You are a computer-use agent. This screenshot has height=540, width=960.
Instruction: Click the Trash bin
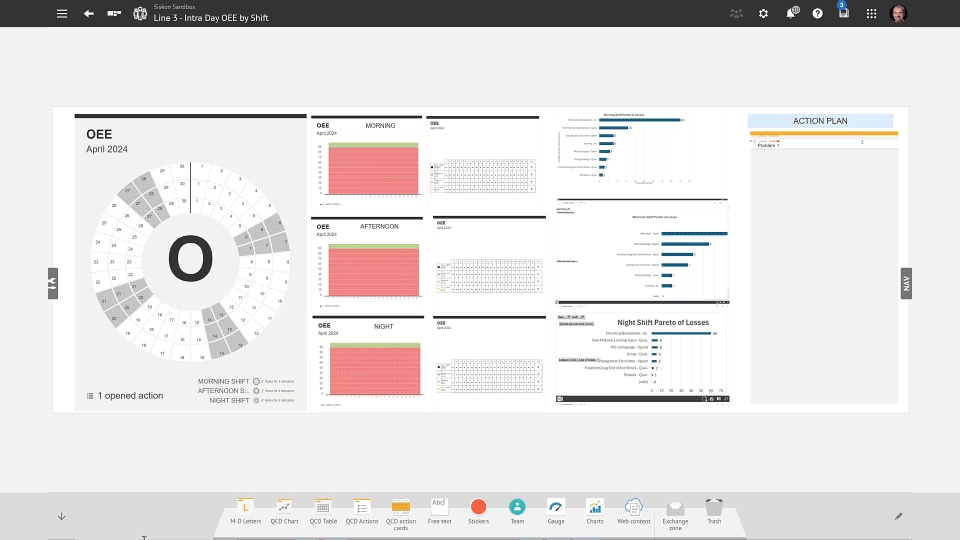pyautogui.click(x=714, y=511)
